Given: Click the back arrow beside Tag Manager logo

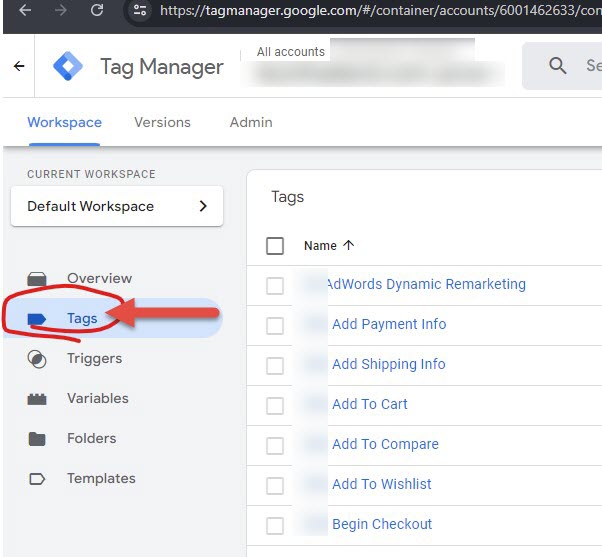Looking at the screenshot, I should pos(18,67).
